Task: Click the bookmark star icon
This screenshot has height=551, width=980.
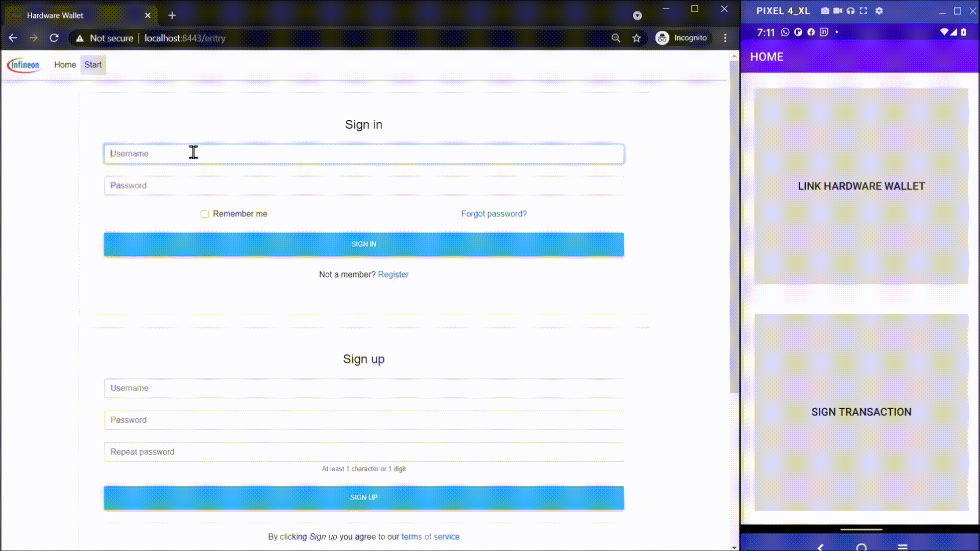Action: click(x=636, y=38)
